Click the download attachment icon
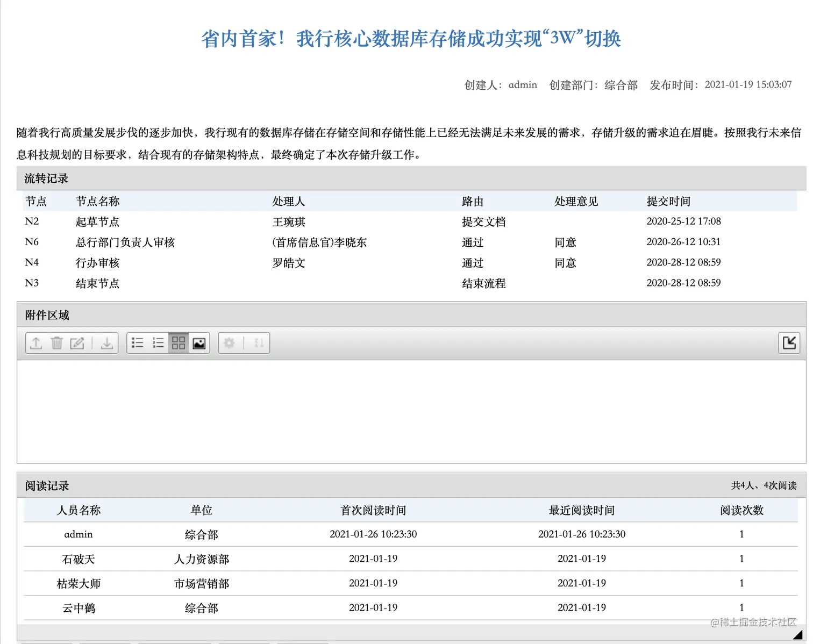 tap(106, 343)
